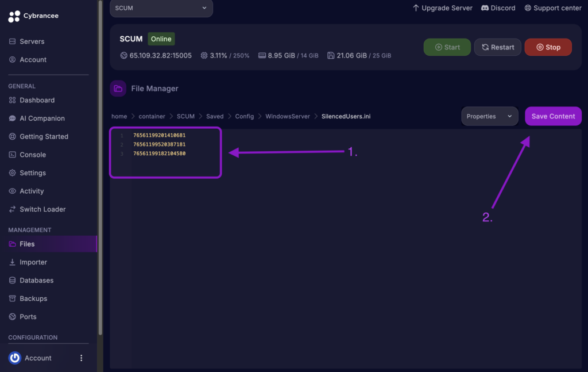This screenshot has height=372, width=588.
Task: Open the SCUM server selector dropdown
Action: [x=161, y=9]
